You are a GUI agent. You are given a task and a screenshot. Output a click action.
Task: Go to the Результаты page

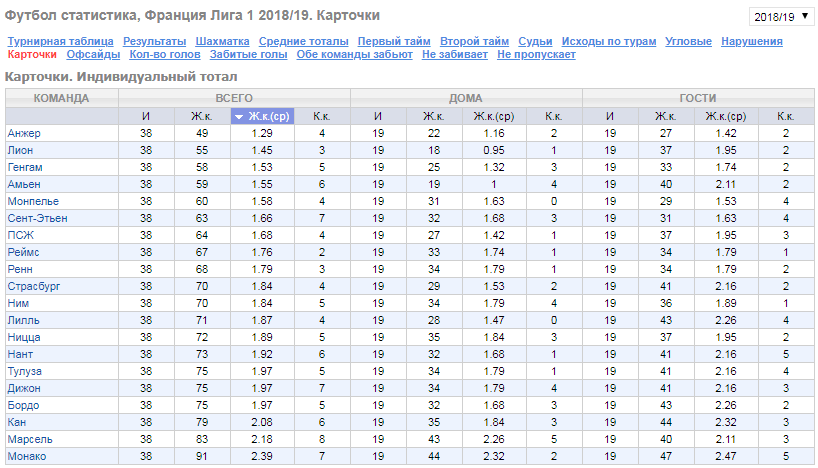[x=154, y=41]
